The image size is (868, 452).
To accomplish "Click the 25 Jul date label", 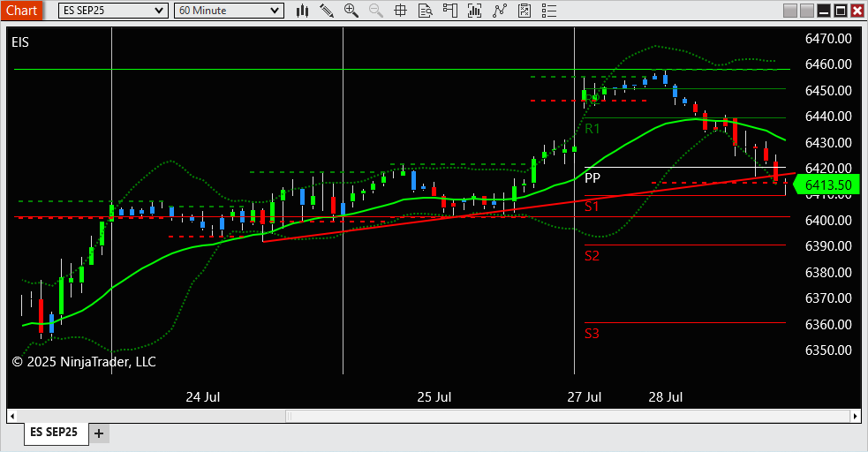I will click(x=434, y=397).
